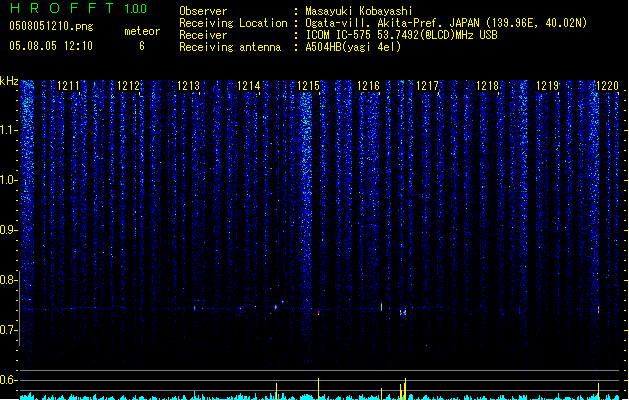The width and height of the screenshot is (629, 400).
Task: Click the 1212 time marker
Action: click(128, 85)
